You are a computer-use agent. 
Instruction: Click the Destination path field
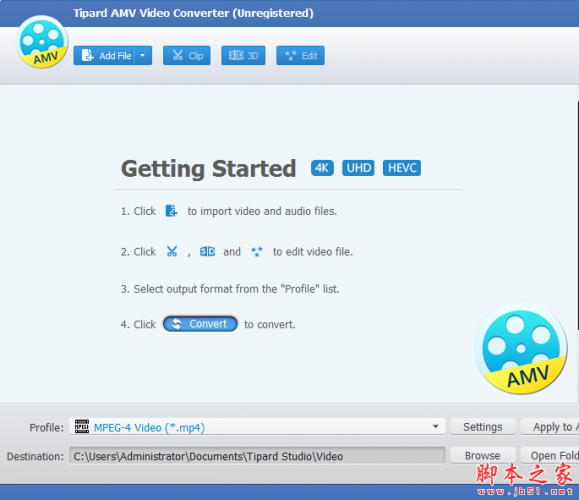[x=257, y=456]
